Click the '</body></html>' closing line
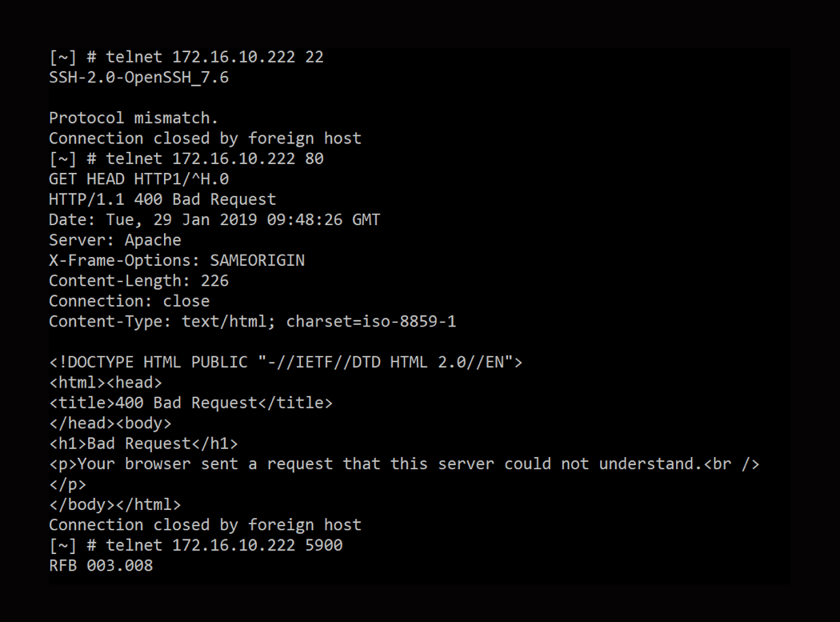The image size is (840, 622). [114, 504]
